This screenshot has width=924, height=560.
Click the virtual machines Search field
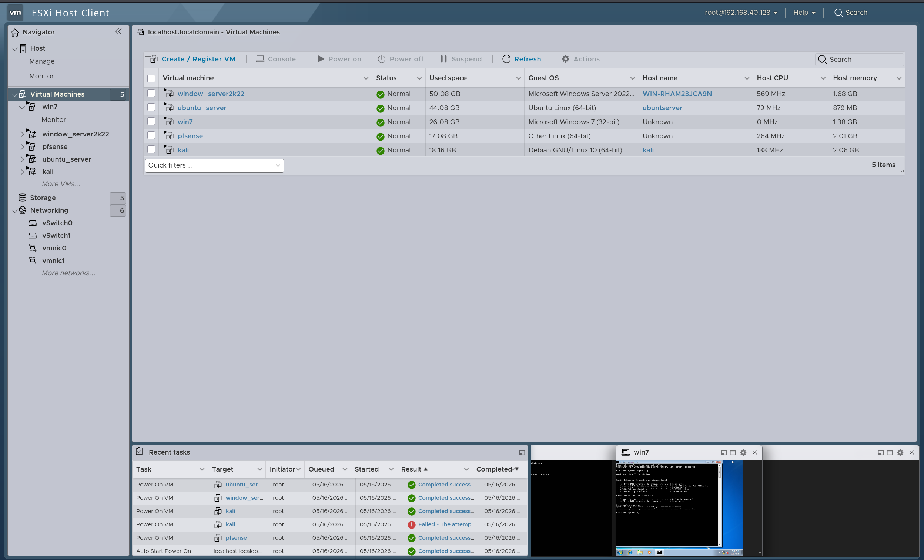click(x=859, y=59)
